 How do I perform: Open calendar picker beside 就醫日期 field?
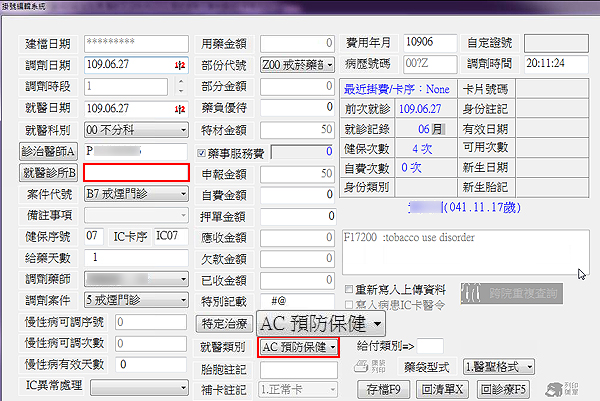click(x=181, y=108)
